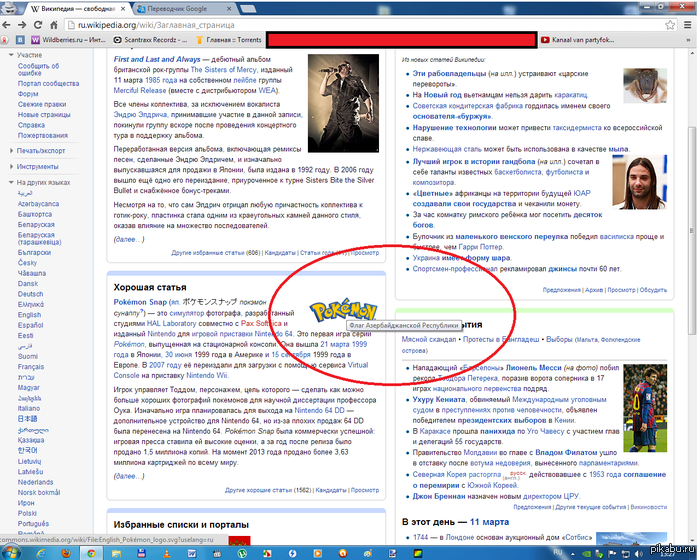Click the Pokémon logo image

[x=343, y=312]
